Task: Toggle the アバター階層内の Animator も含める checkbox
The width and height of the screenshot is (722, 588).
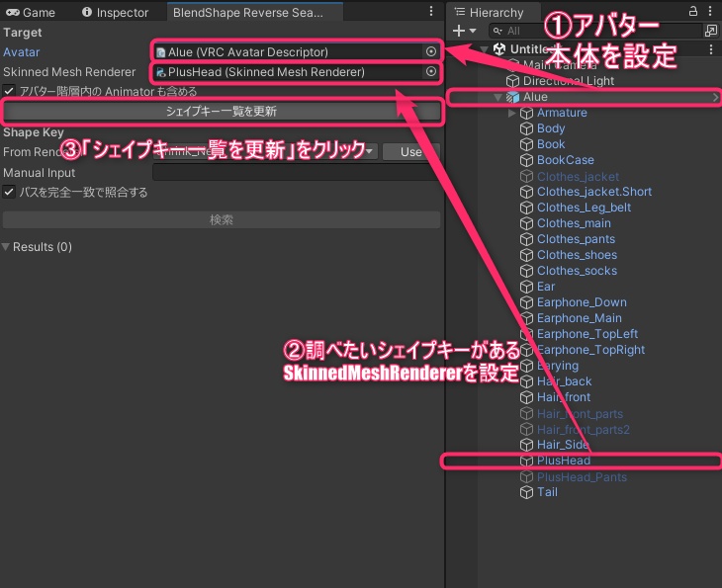Action: click(x=9, y=90)
